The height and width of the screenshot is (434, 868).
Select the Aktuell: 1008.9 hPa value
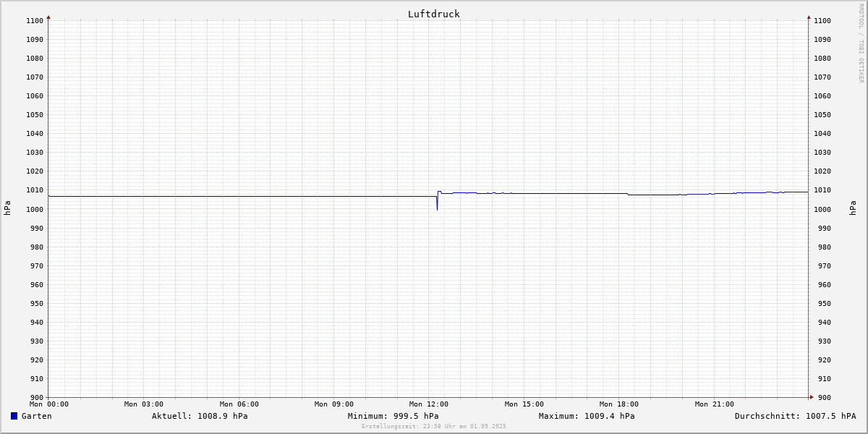(200, 416)
